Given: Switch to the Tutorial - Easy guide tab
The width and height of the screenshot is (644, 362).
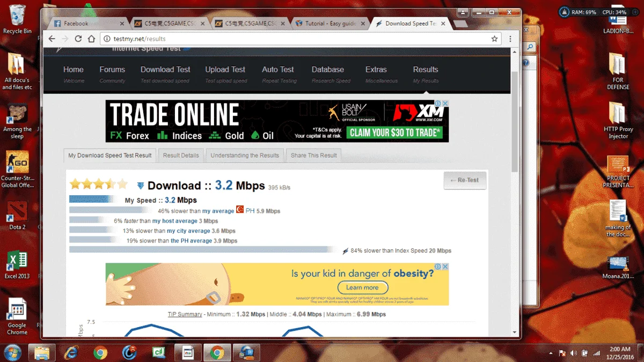Looking at the screenshot, I should [x=331, y=24].
